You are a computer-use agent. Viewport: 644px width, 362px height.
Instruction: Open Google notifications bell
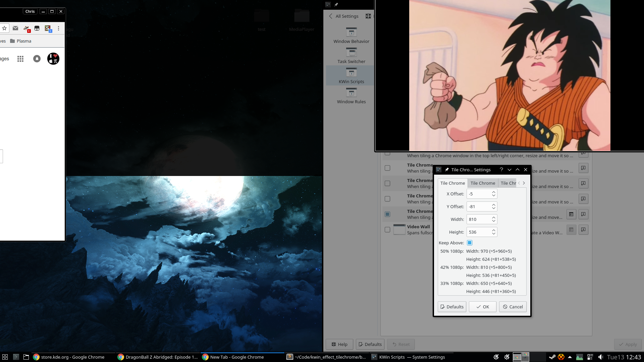tap(37, 59)
